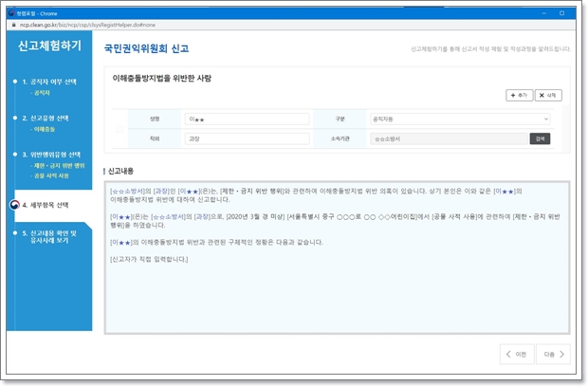Maximize the Chrome window
Screen dimensions: 588x386
[561, 13]
